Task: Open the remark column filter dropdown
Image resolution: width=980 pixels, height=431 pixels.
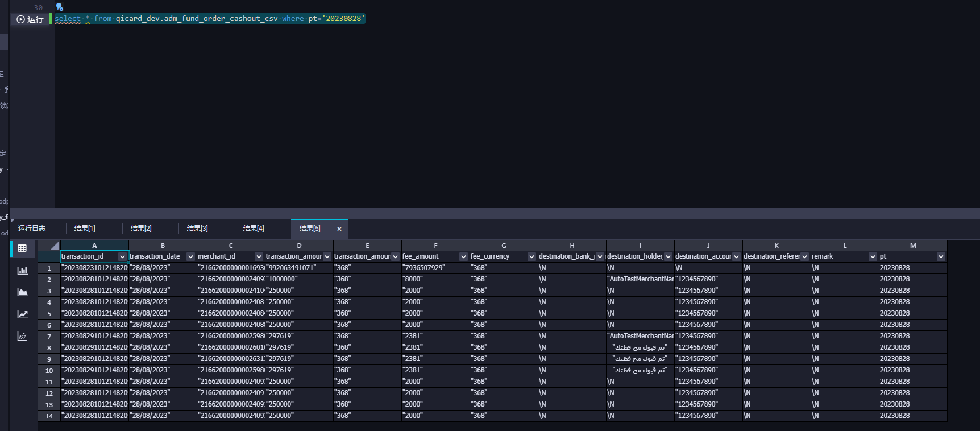Action: 873,257
